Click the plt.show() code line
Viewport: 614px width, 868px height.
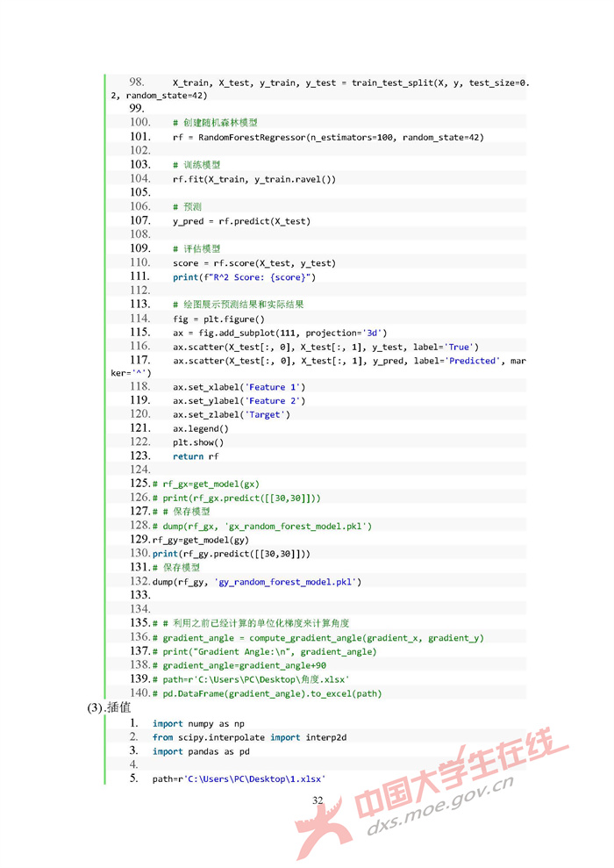tap(198, 442)
